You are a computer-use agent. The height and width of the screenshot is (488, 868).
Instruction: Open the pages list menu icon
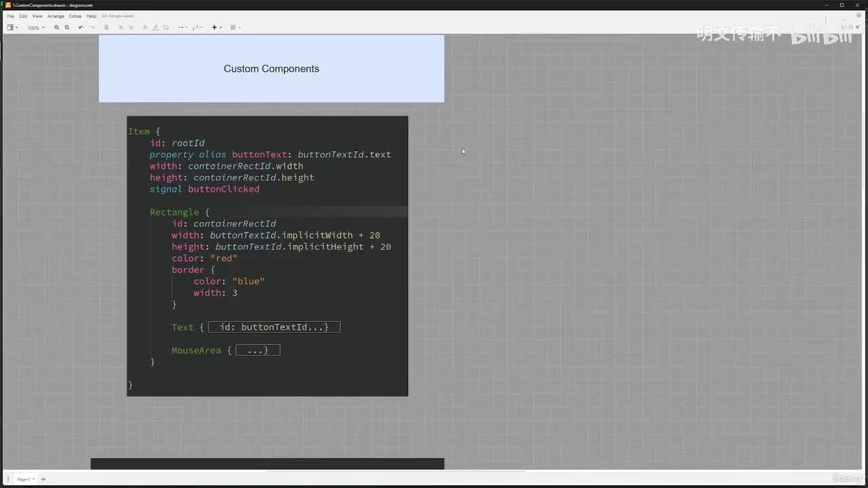[8, 479]
